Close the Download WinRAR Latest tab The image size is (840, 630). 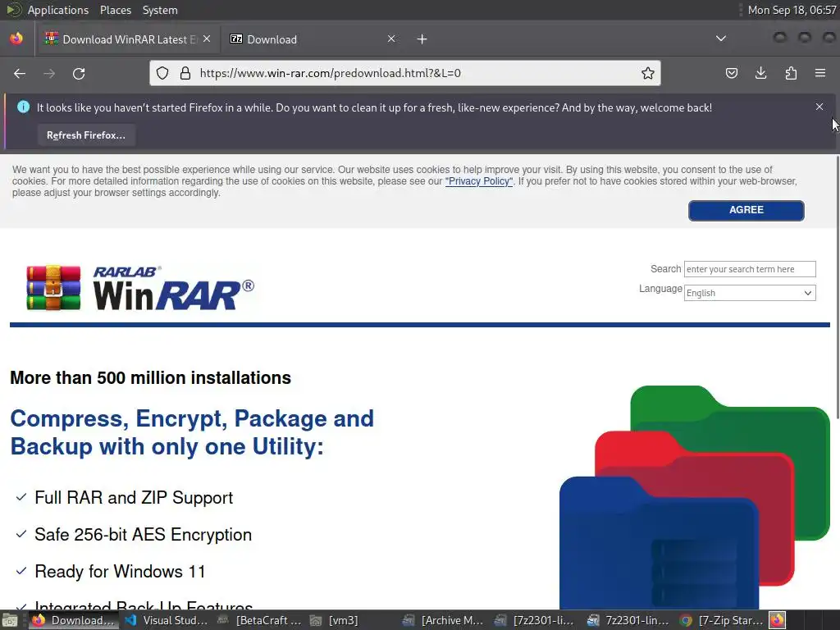tap(207, 39)
